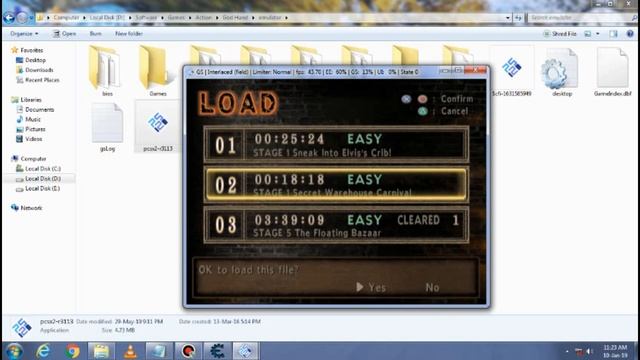Viewport: 640px width, 360px height.
Task: Select the pcsx2 application icon in file list
Action: [x=158, y=123]
